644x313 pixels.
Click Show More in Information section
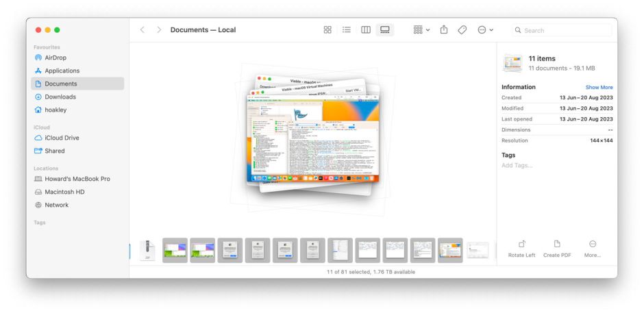[x=599, y=87]
